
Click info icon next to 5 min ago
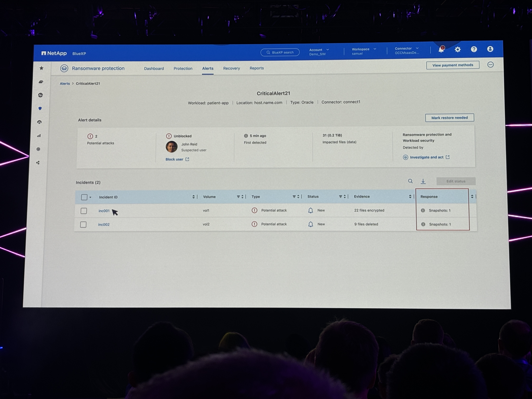click(246, 136)
